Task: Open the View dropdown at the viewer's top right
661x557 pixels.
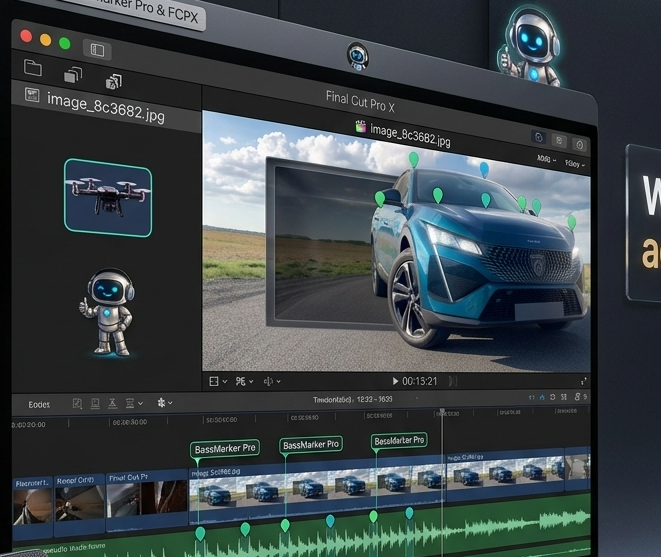Action: pyautogui.click(x=575, y=164)
